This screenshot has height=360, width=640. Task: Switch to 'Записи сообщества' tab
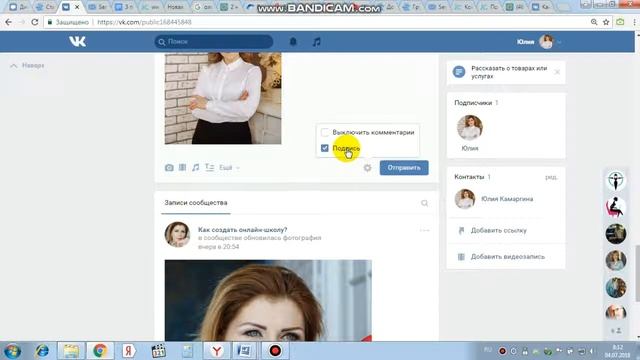[x=196, y=203]
